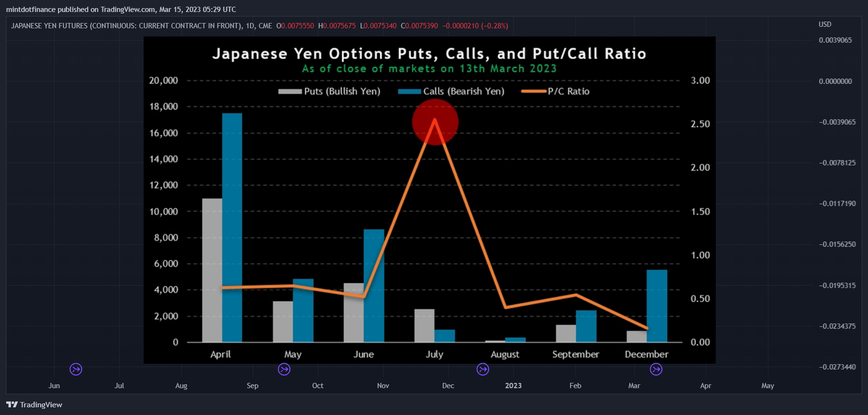
Task: Click the contract roll marker between Jun and Jul
Action: click(x=76, y=369)
